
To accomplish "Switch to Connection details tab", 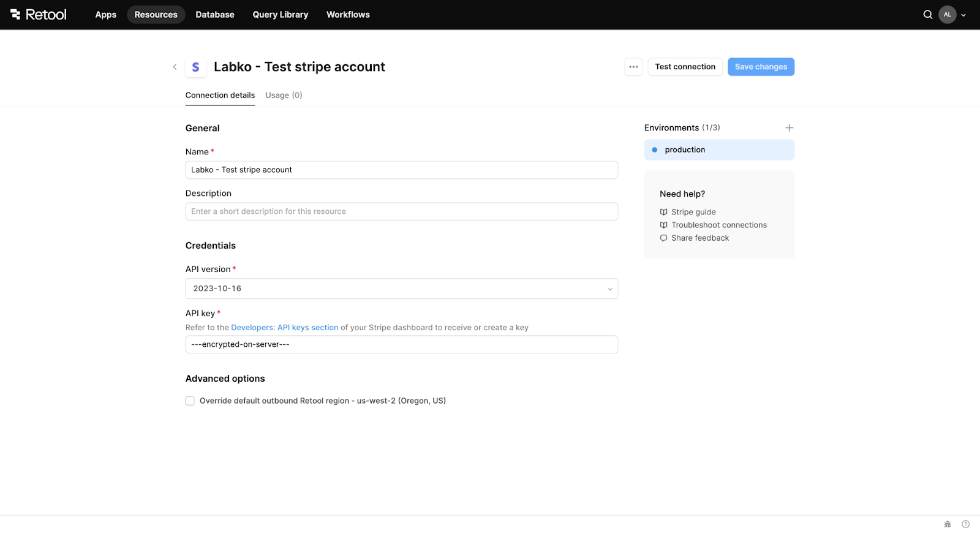I will 220,96.
